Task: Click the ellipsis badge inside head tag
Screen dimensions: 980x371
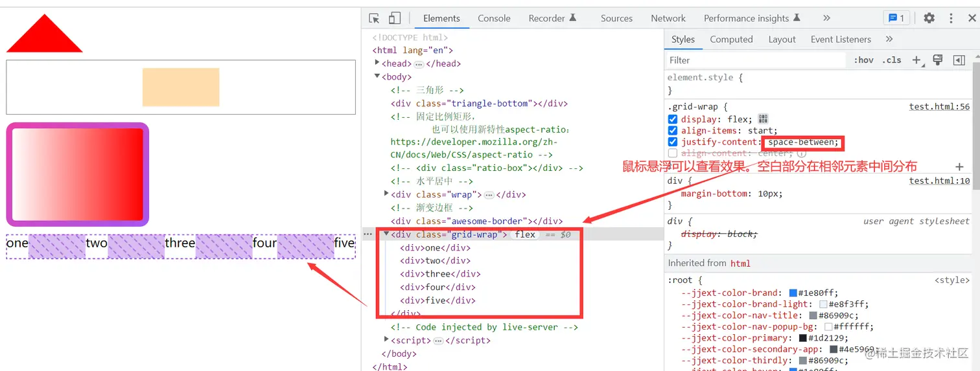Action: 419,64
